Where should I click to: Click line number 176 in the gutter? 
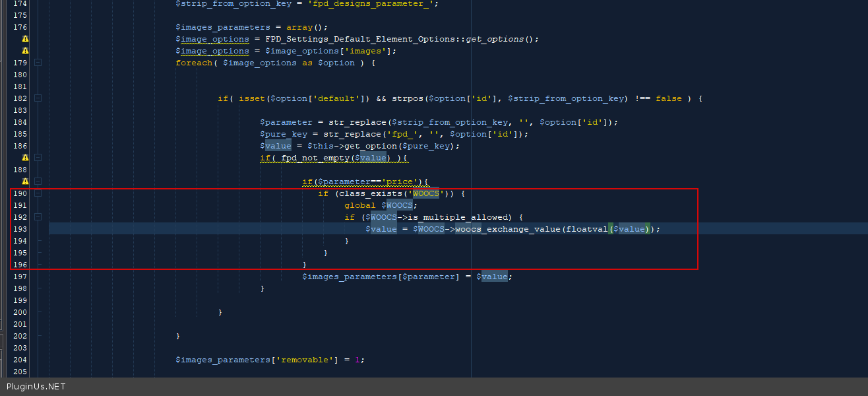coord(20,27)
